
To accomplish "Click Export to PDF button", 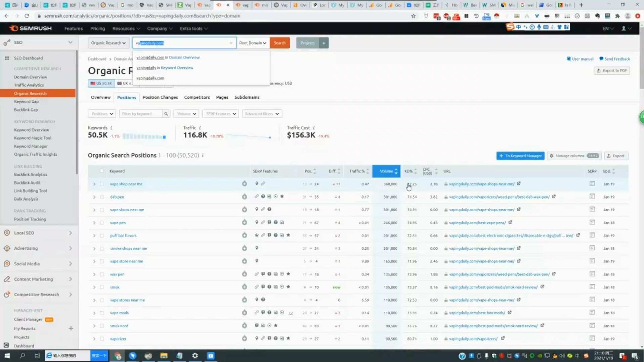I will [612, 70].
